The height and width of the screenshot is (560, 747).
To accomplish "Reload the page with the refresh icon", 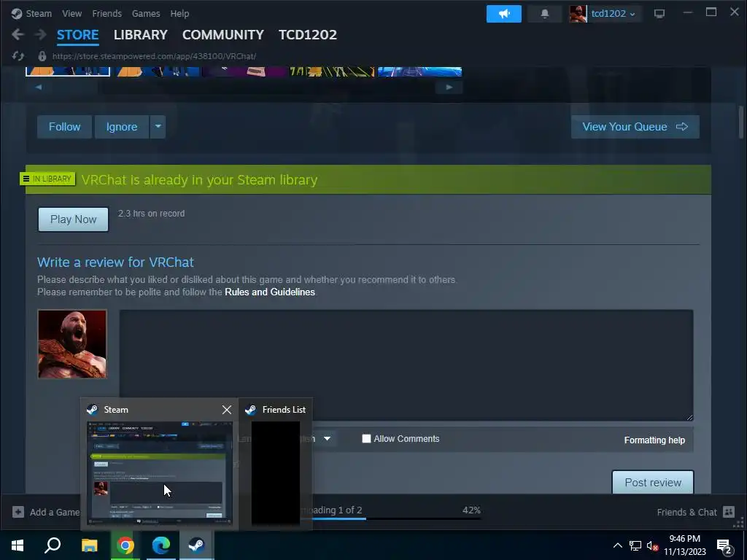I will 18,56.
